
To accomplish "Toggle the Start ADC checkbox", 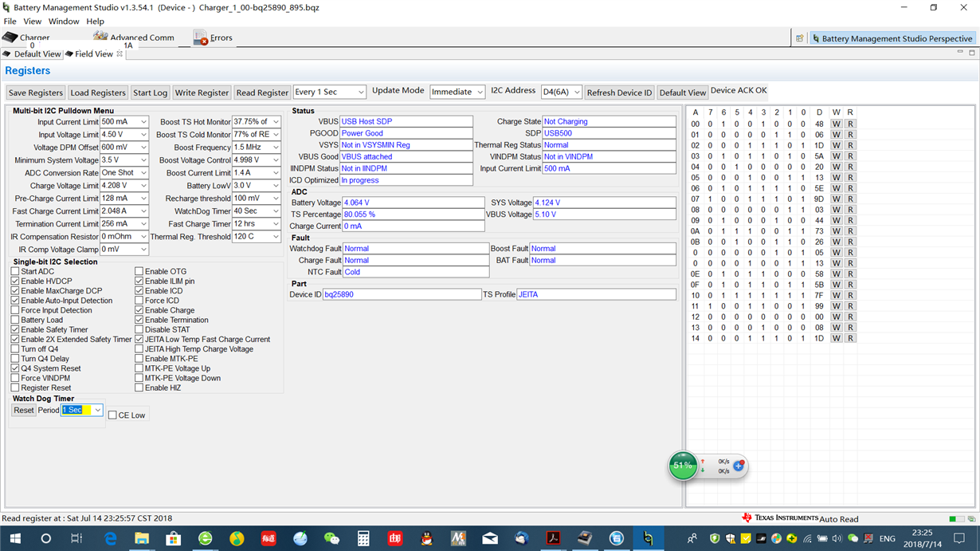I will pos(15,272).
